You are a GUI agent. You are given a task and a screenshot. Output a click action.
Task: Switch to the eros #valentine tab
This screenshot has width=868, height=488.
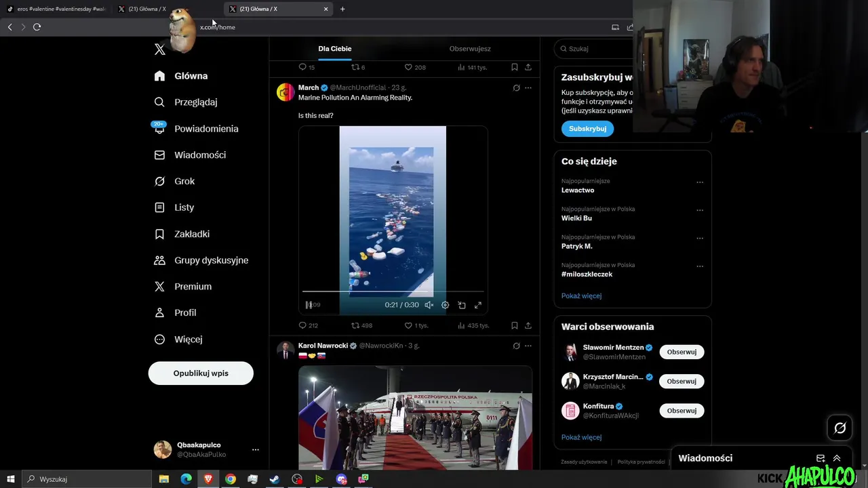(x=56, y=9)
